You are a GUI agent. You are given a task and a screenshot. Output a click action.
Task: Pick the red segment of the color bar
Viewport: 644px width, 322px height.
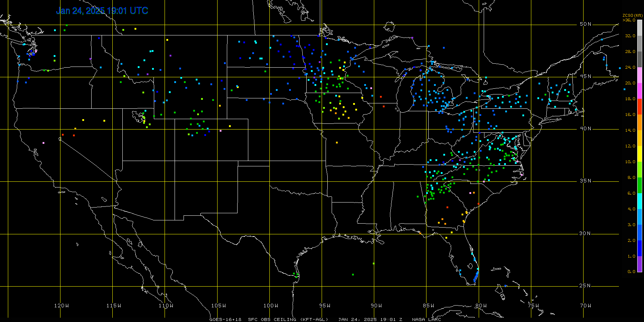pos(640,107)
